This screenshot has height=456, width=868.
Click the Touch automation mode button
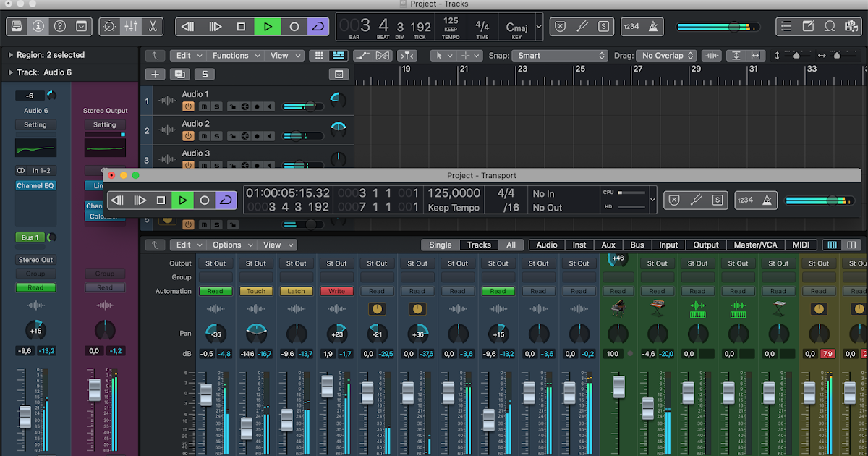256,291
